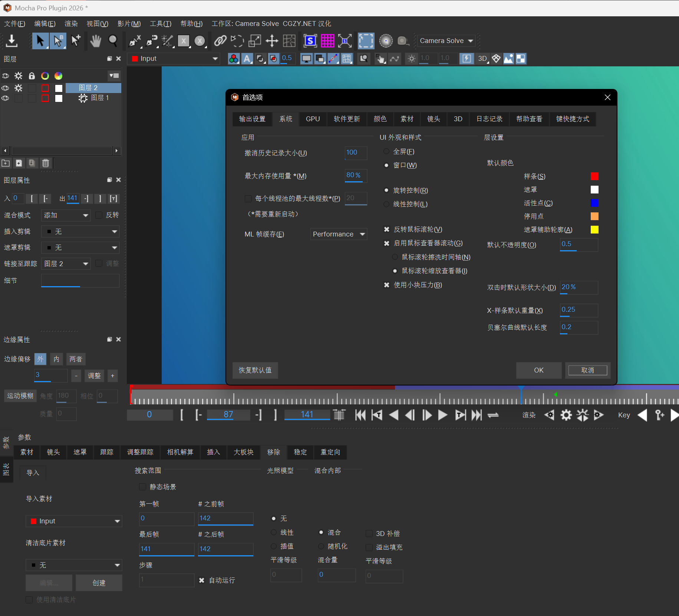Image resolution: width=679 pixels, height=616 pixels.
Task: Open the 插入剪辑 dropdown
Action: tap(80, 232)
